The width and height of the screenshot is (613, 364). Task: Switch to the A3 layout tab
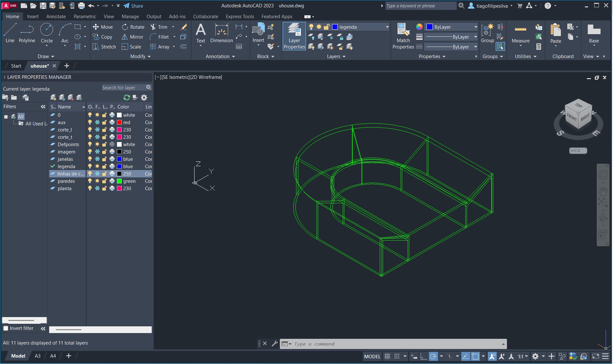(x=37, y=356)
